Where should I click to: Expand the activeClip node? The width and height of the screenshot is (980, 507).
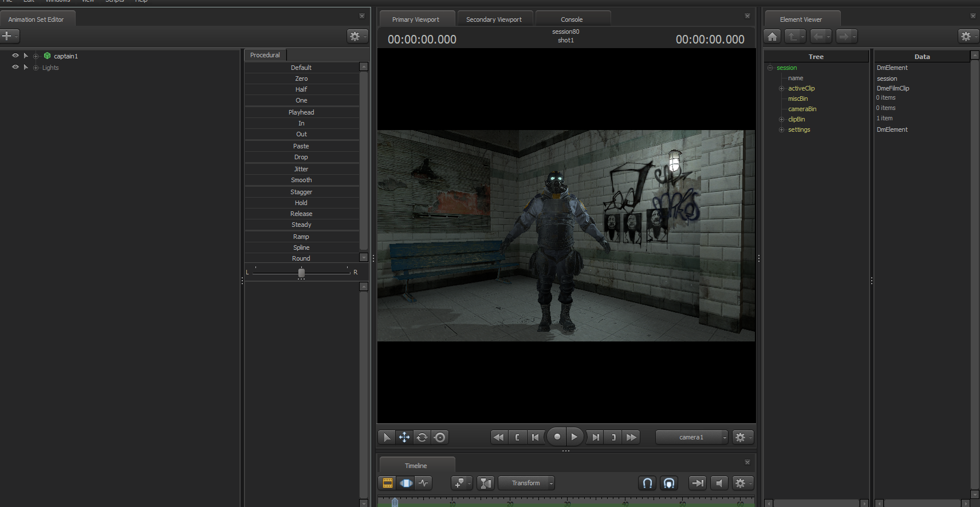point(781,88)
